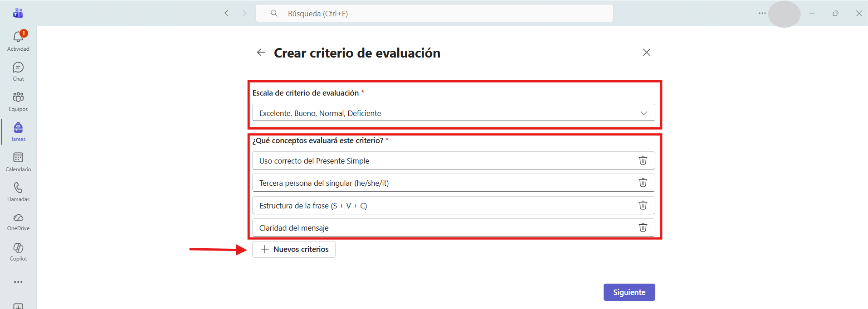868x309 pixels.
Task: Add an app with the plus icon in sidebar
Action: [18, 307]
